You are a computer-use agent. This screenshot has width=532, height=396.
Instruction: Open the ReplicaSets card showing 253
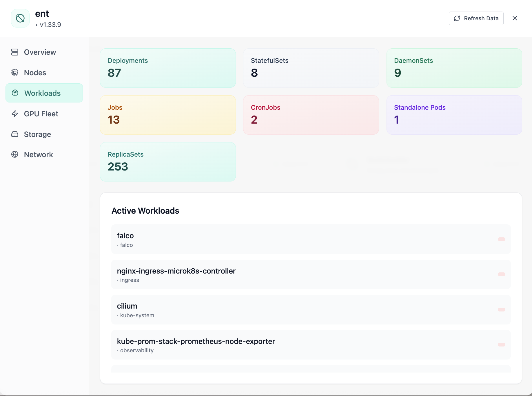click(x=168, y=162)
